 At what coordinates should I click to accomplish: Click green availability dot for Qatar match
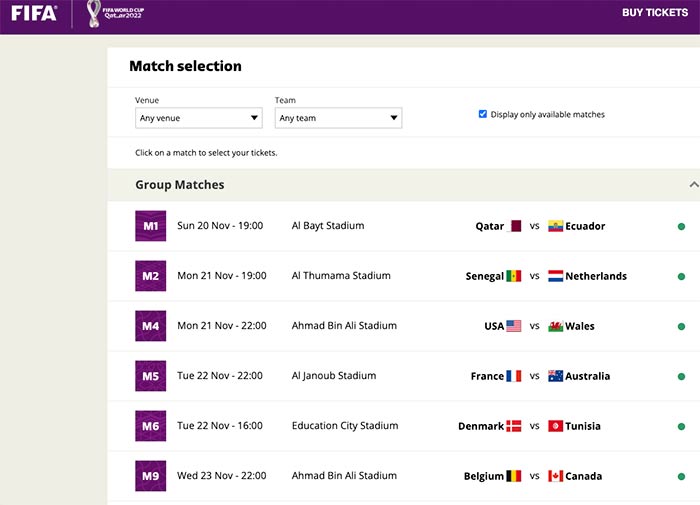681,227
